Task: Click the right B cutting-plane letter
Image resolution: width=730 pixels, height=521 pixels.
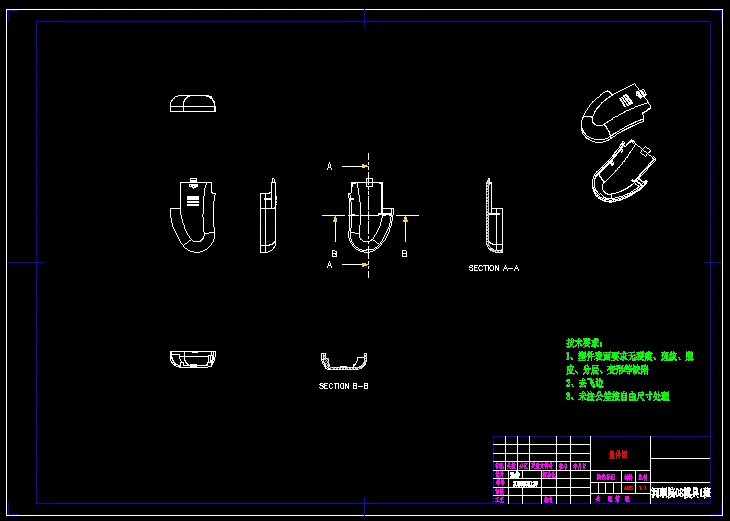Action: [405, 254]
